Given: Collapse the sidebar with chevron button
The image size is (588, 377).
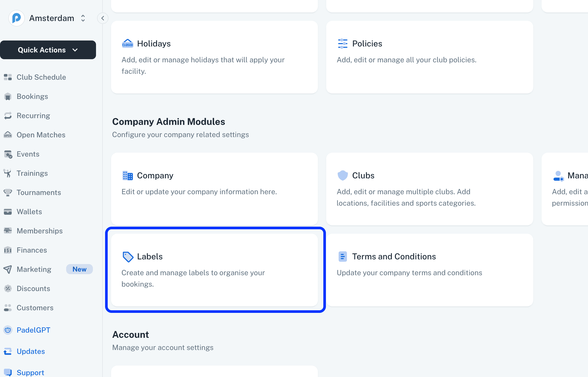Looking at the screenshot, I should coord(103,18).
